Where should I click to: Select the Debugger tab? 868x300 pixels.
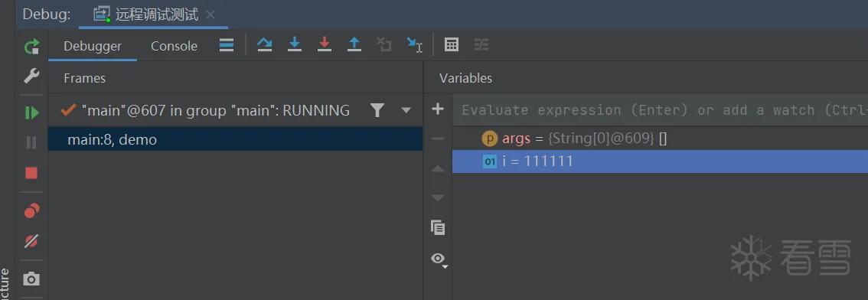[93, 46]
